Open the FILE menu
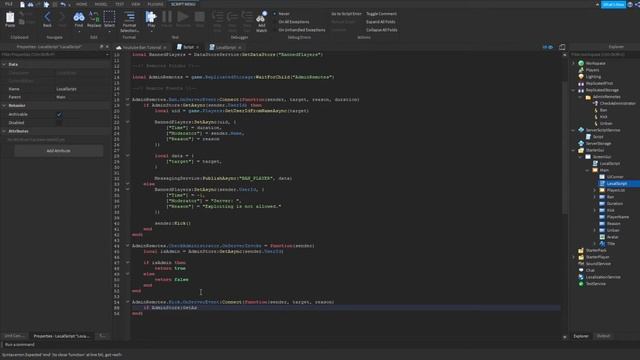Screen dimensions: 640x360 [9, 4]
